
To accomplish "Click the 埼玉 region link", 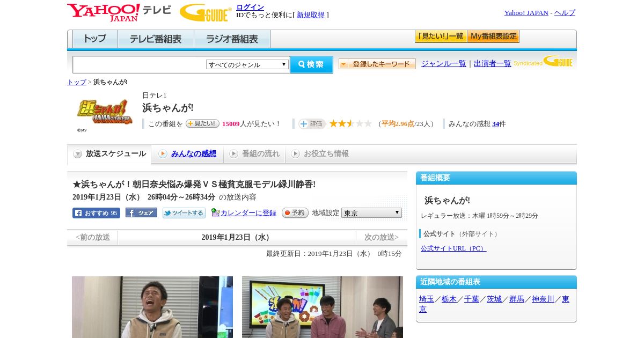I will [427, 299].
